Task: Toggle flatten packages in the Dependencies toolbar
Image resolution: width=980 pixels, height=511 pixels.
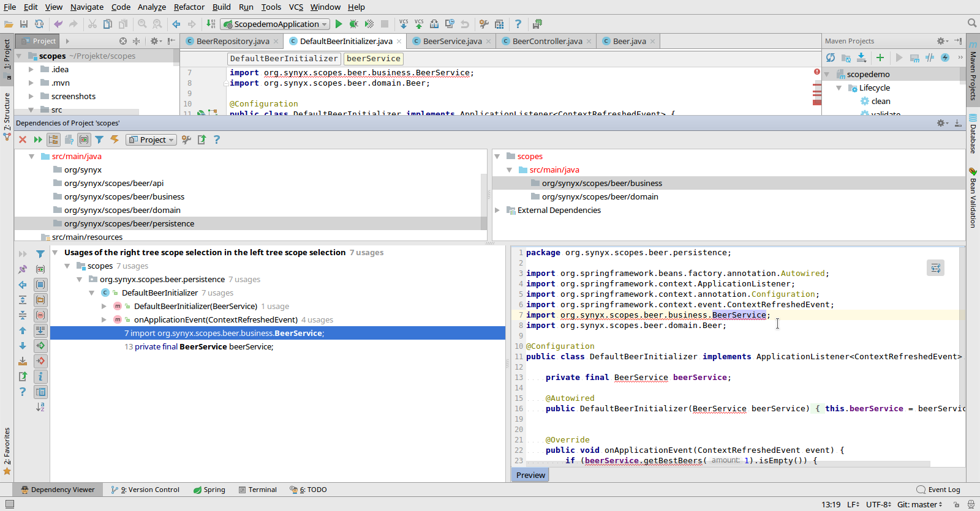Action: point(53,140)
